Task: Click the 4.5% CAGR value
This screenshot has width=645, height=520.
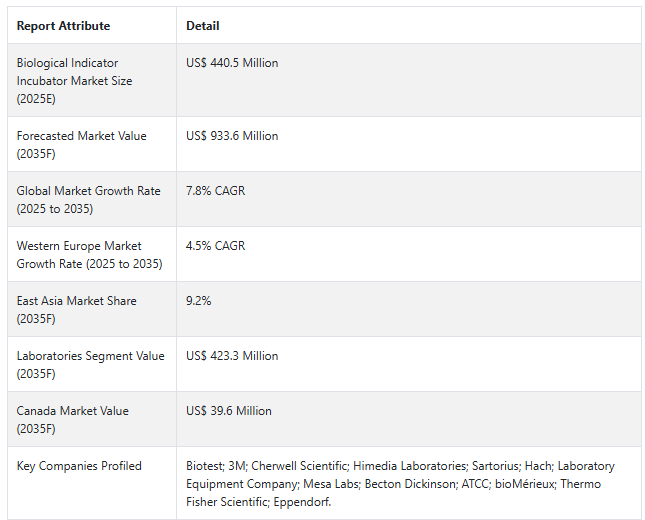Action: pos(216,246)
